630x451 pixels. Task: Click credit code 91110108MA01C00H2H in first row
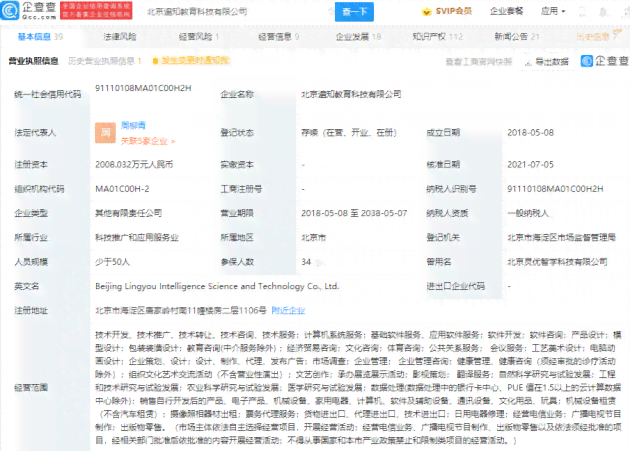pyautogui.click(x=143, y=88)
